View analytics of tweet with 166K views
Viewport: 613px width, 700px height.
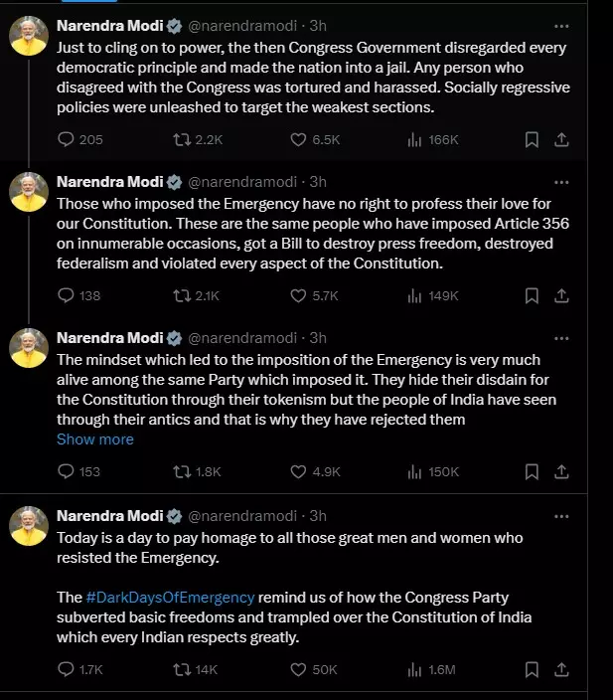(414, 140)
